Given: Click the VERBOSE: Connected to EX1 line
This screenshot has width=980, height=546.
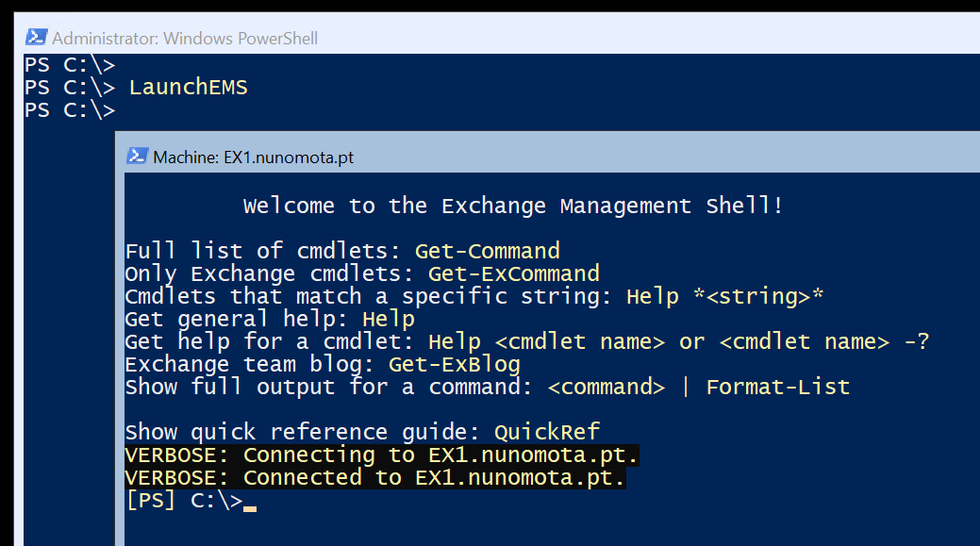Looking at the screenshot, I should point(375,477).
